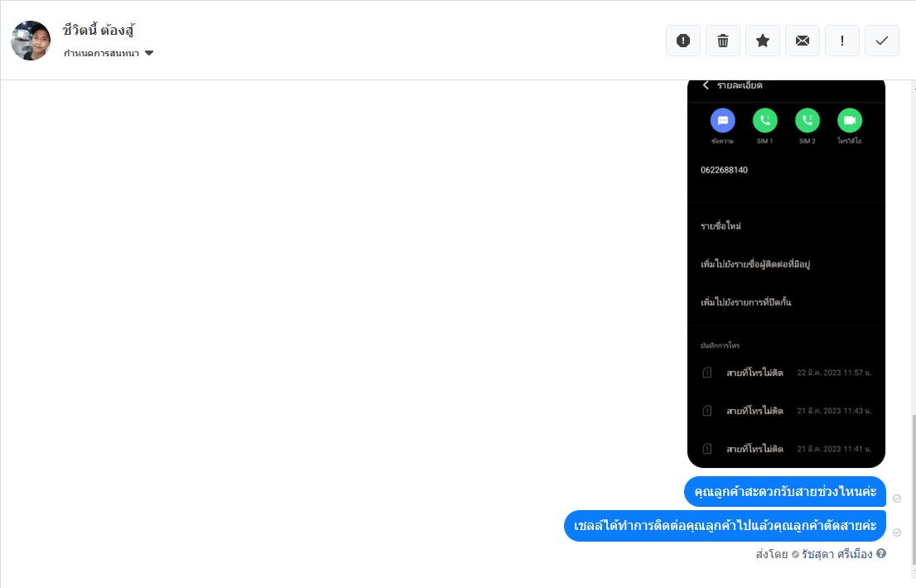Mark conversation as spam with exclamation circle icon
Viewport: 916px width, 588px height.
pyautogui.click(x=683, y=41)
